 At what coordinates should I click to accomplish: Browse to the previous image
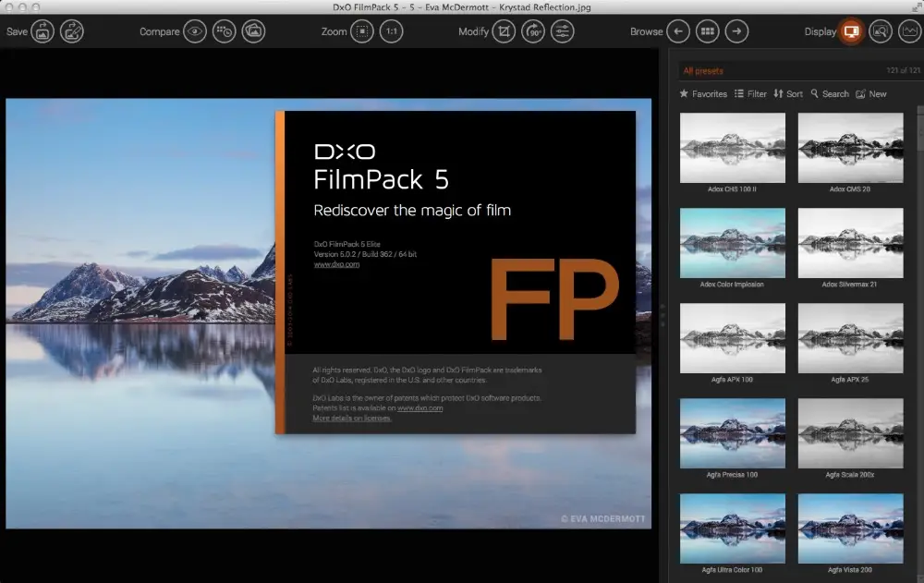point(678,31)
